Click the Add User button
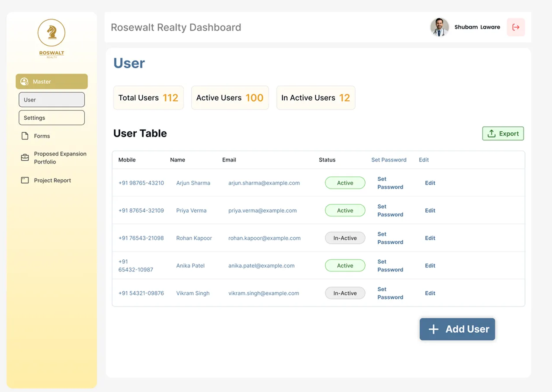 point(457,329)
